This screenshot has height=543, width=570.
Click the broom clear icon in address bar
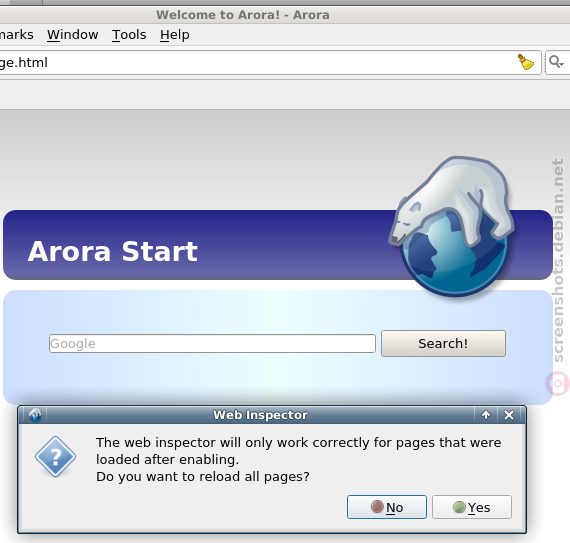[x=526, y=62]
